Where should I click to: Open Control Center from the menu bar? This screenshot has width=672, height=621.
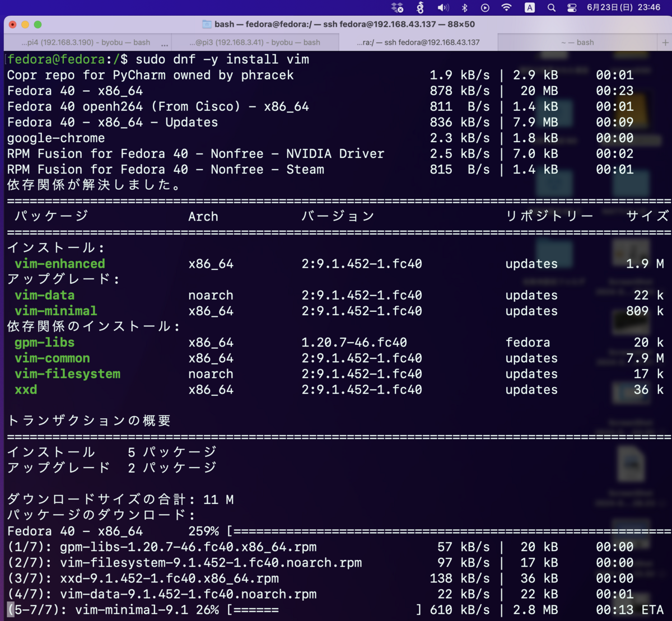coord(572,7)
